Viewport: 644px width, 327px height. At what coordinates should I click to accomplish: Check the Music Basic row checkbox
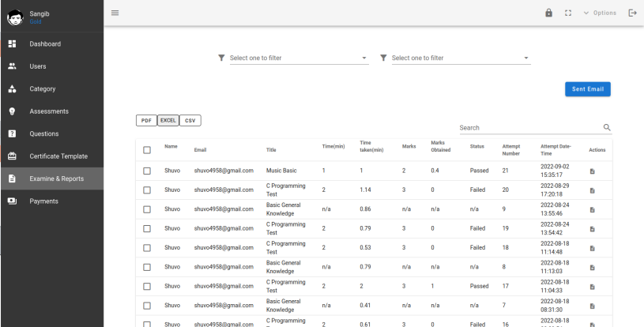(x=147, y=171)
